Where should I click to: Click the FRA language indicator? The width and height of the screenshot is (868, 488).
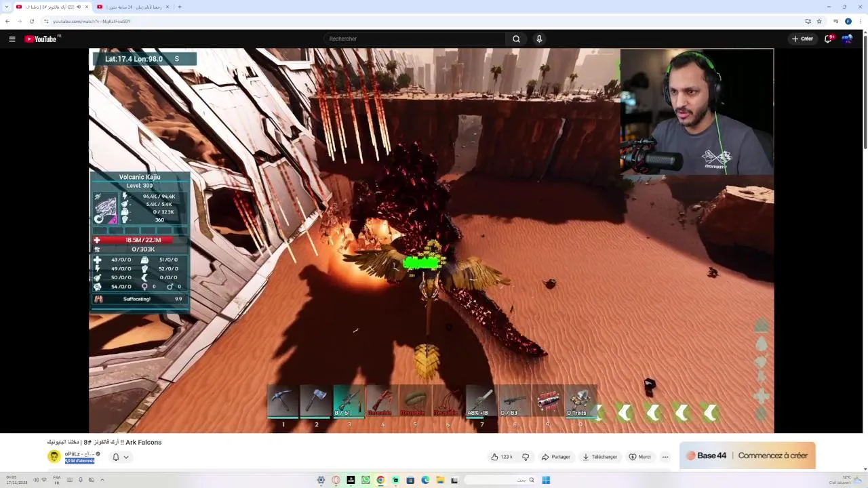point(57,480)
